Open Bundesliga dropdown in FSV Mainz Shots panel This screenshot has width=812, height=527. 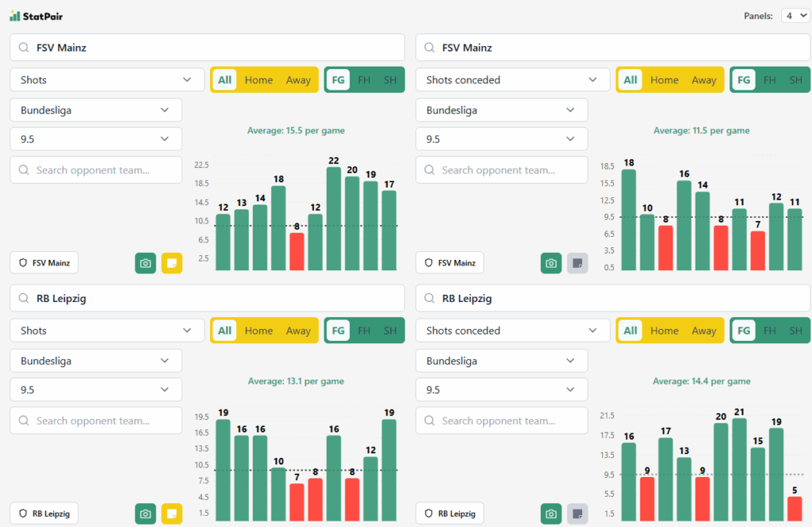tap(96, 110)
